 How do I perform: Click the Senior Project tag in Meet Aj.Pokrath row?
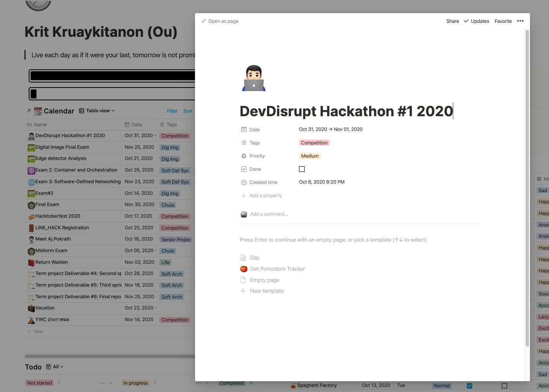tap(176, 240)
